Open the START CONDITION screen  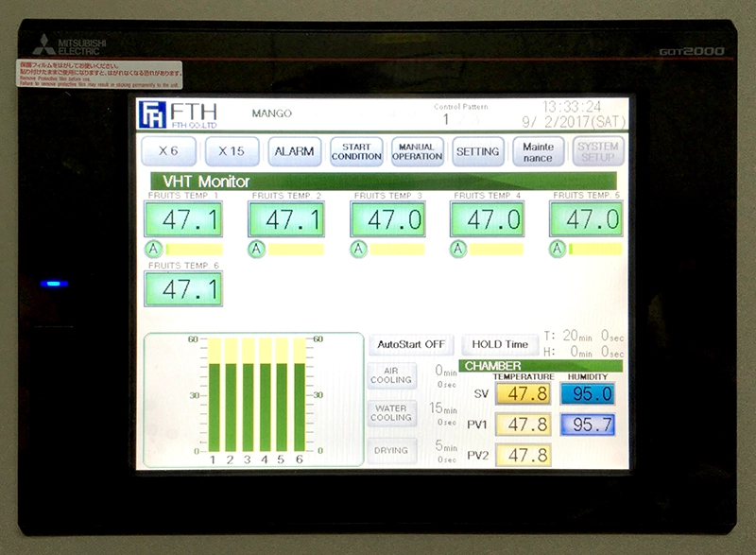coord(356,151)
